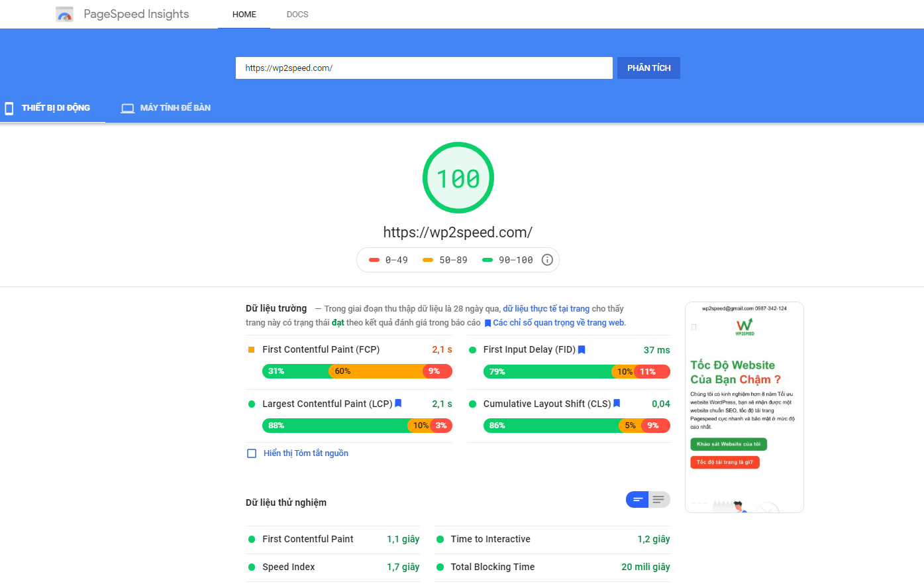Click 'First Contentful Paint (FCP)' field metric label

(x=321, y=349)
